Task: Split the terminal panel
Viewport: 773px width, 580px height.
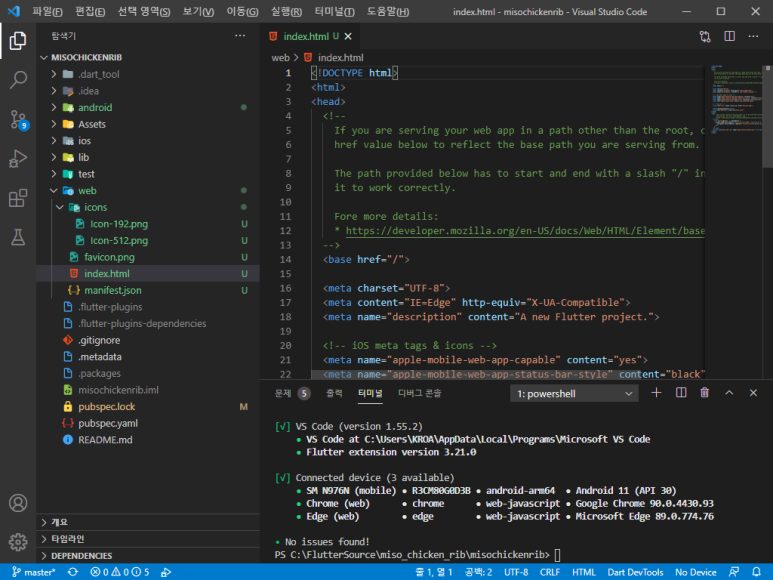Action: pyautogui.click(x=681, y=393)
